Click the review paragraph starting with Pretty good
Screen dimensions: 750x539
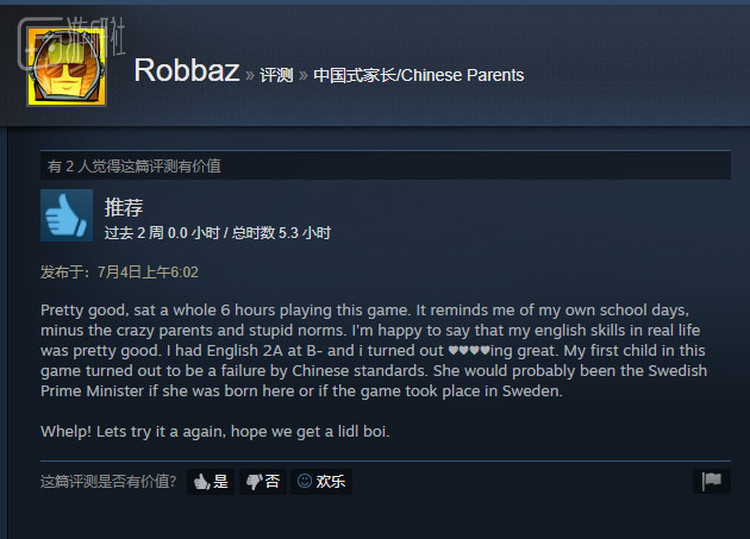[374, 351]
